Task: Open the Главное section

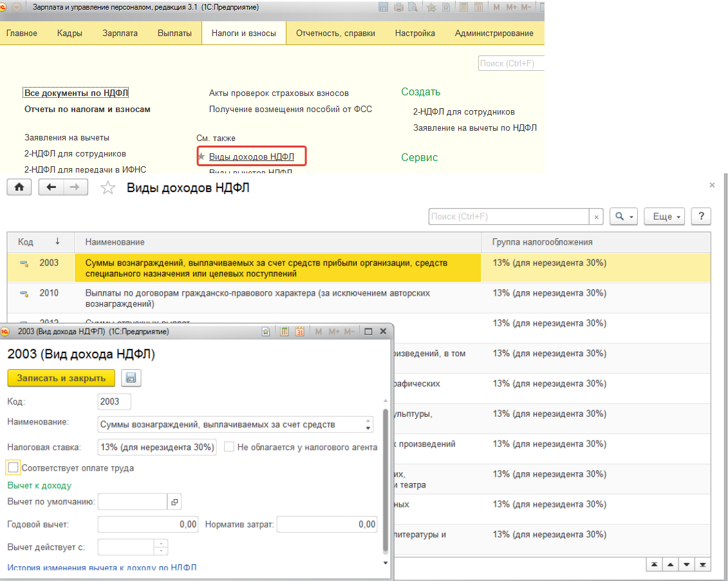Action: pos(22,33)
